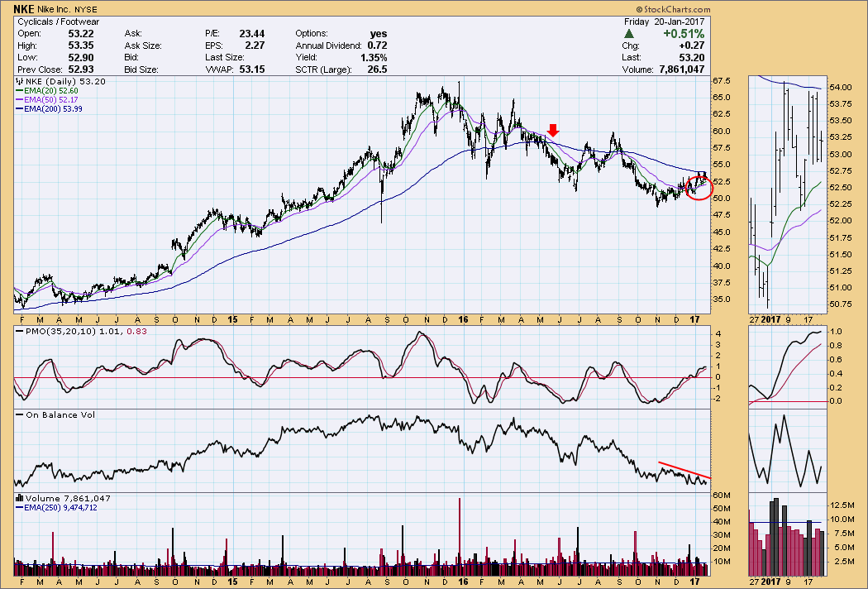The image size is (868, 589).
Task: Click the 'Cyclicals / Footwear' sector label
Action: [58, 22]
